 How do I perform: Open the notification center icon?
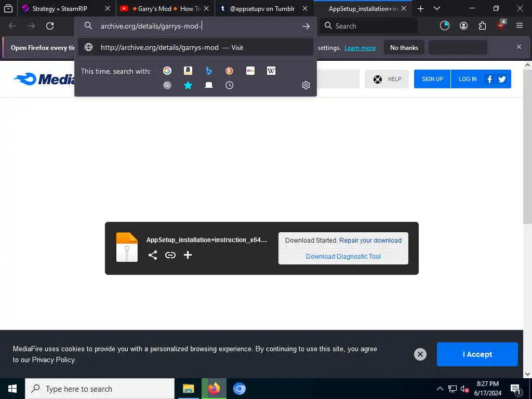click(515, 390)
